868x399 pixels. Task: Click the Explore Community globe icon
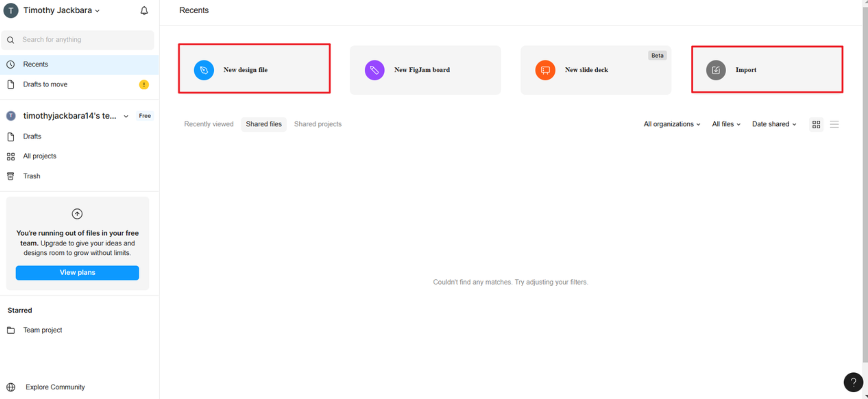point(11,387)
